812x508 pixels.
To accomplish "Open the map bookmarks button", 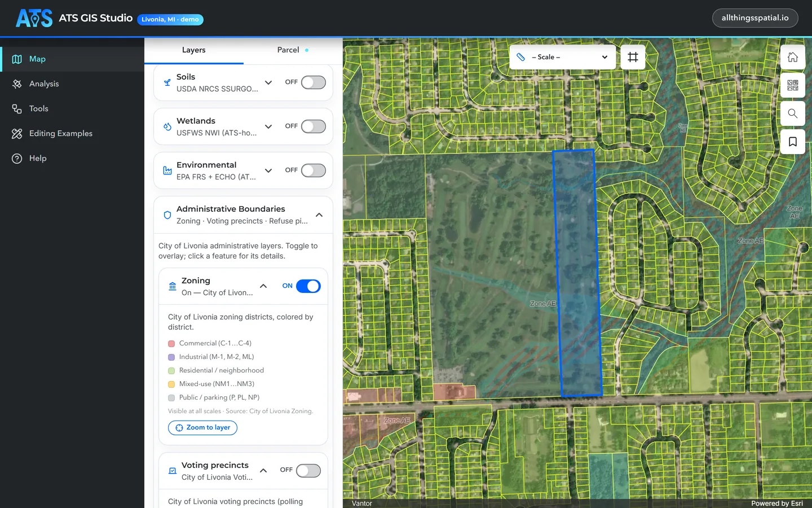I will click(793, 142).
